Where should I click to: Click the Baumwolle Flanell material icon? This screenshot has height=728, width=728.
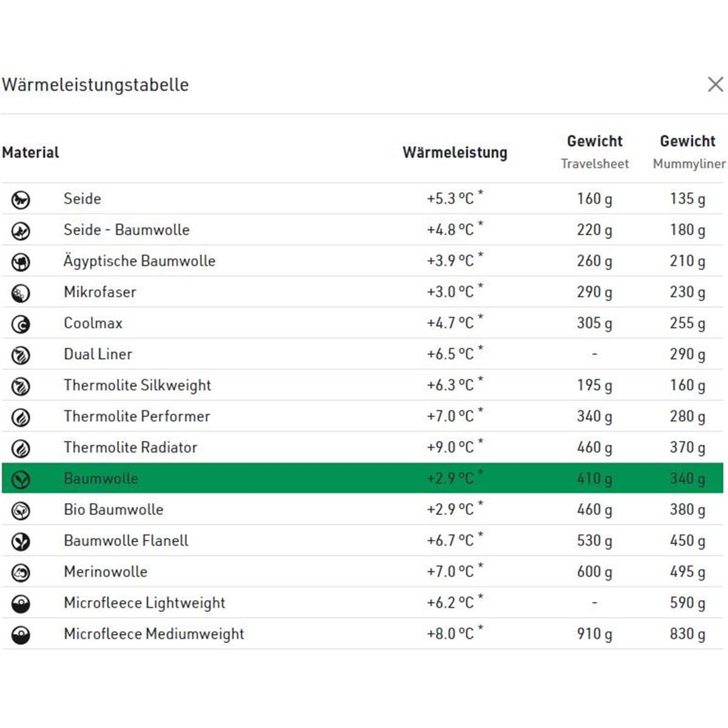(x=21, y=541)
